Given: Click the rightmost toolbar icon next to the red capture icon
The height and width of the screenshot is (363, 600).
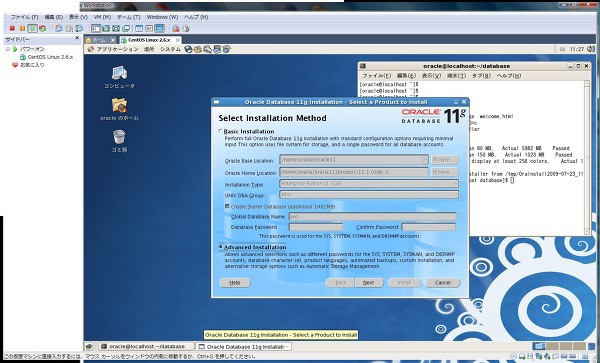Looking at the screenshot, I should 186,28.
